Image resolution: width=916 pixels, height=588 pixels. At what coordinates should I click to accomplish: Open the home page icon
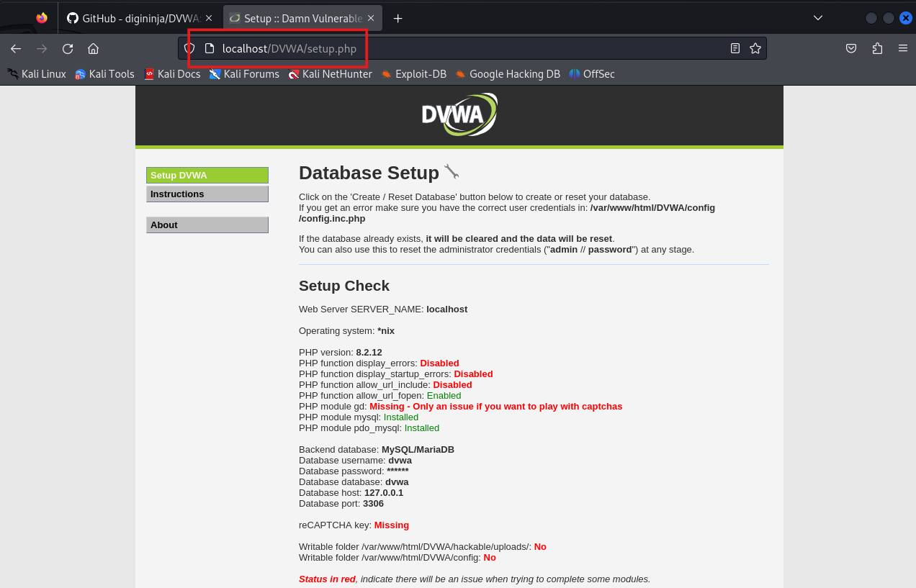[93, 48]
